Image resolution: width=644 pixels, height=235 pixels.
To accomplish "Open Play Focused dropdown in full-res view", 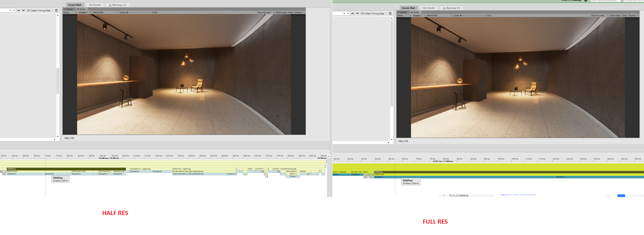I will [x=599, y=16].
